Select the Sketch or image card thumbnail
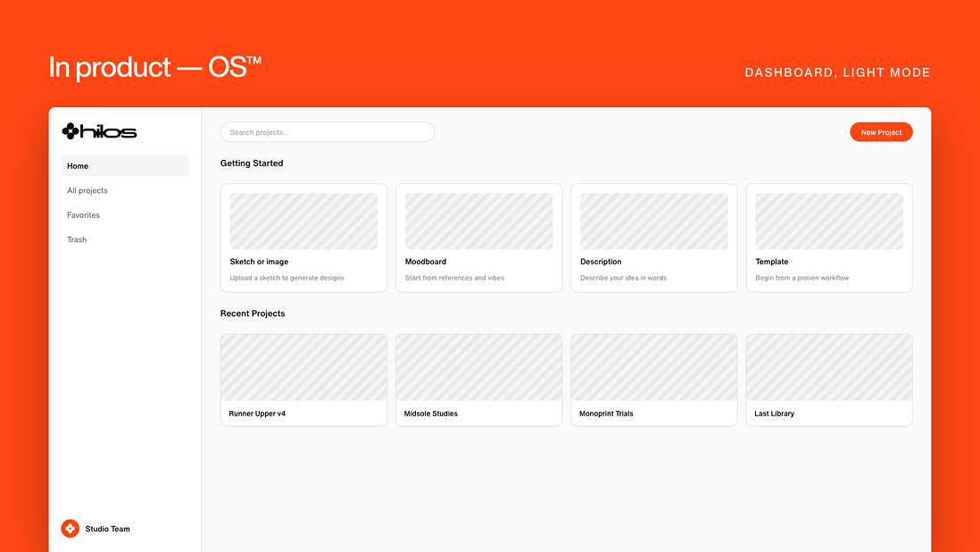 (x=303, y=222)
